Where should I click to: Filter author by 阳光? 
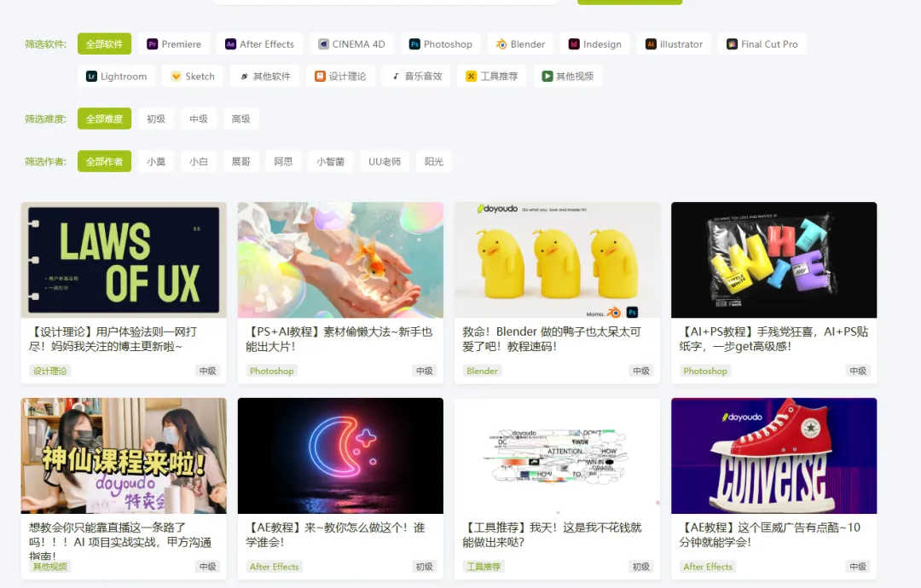coord(434,161)
